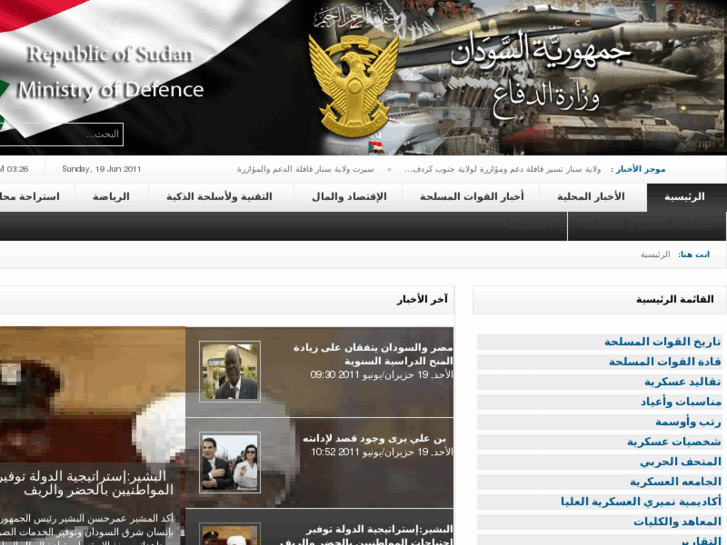Click the large featured البشير slideshow image

coord(93,436)
